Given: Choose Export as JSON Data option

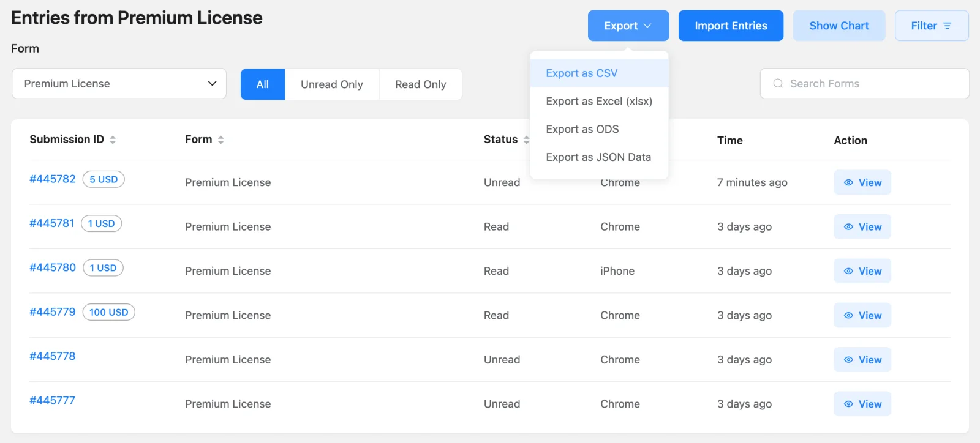Looking at the screenshot, I should [x=599, y=157].
